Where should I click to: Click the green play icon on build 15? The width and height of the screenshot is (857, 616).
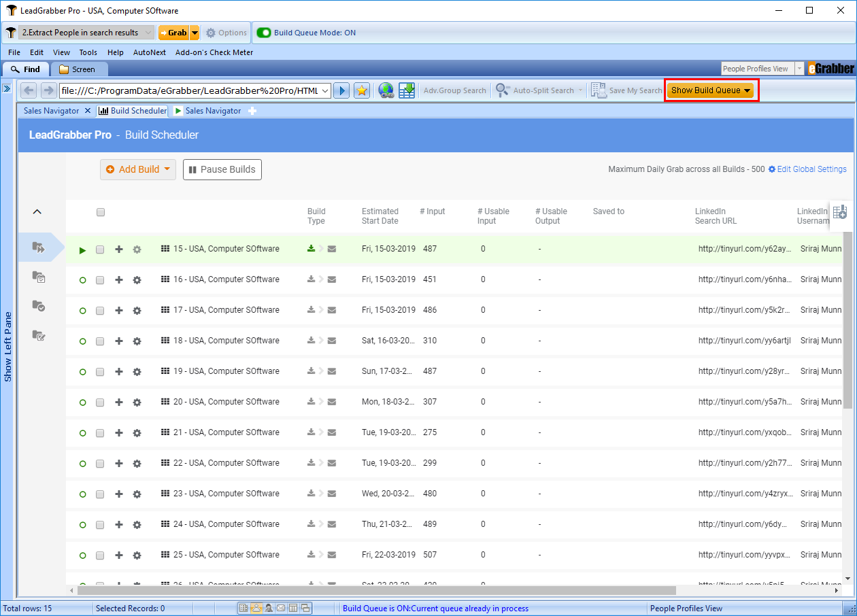click(x=82, y=250)
